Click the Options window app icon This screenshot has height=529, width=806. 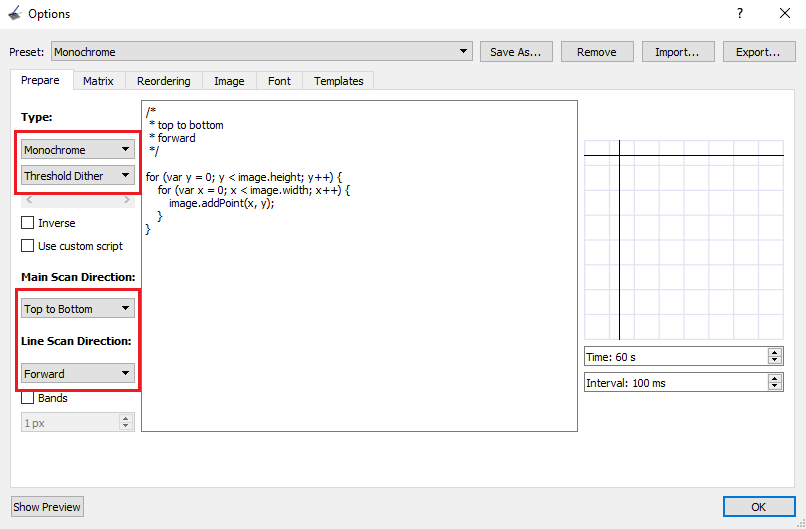click(15, 13)
